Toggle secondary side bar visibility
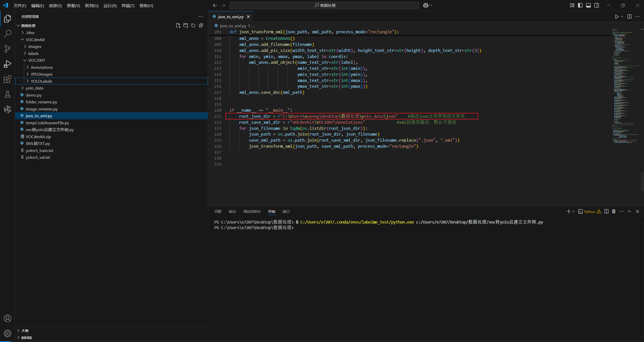 point(597,5)
